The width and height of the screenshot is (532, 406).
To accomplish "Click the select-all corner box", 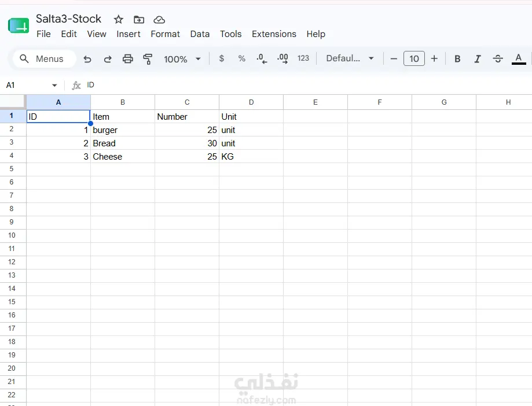I will pyautogui.click(x=13, y=102).
